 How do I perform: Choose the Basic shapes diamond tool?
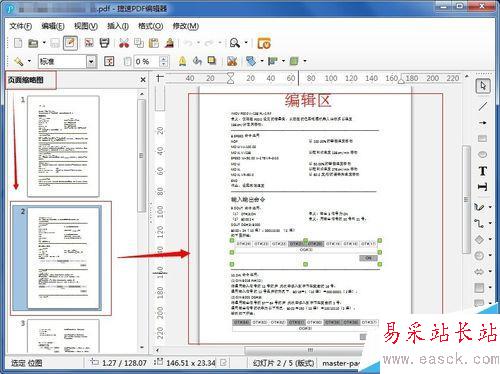coord(479,239)
